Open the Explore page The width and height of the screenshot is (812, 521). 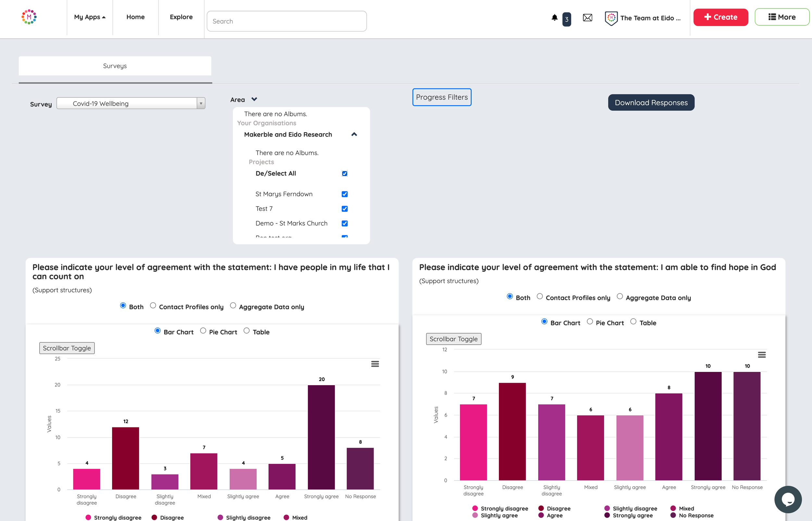(x=181, y=17)
